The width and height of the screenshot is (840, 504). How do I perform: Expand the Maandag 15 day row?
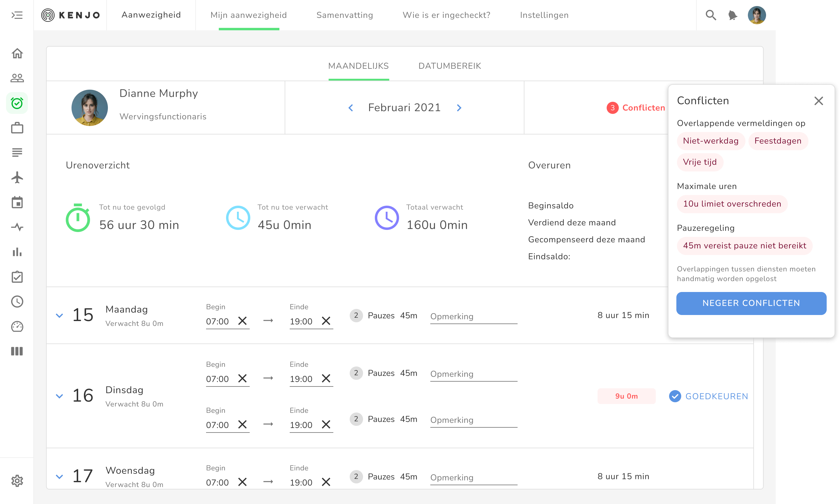(x=59, y=316)
